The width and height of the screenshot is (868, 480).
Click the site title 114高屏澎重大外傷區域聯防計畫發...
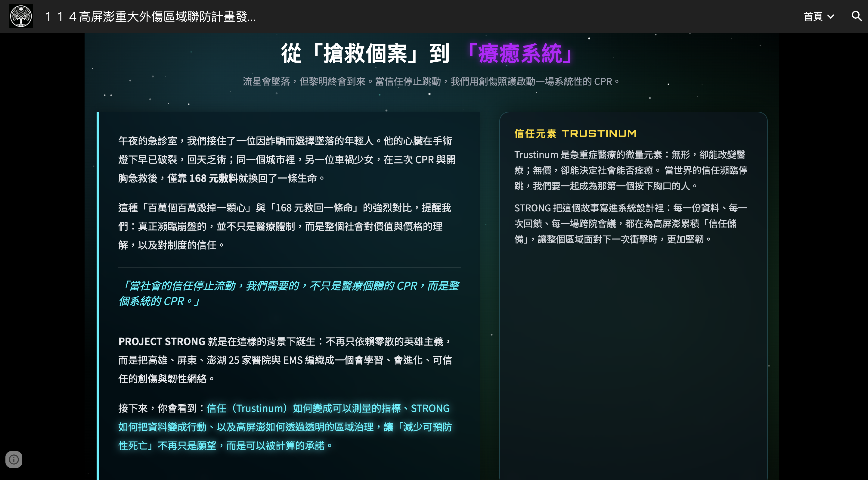tap(150, 17)
